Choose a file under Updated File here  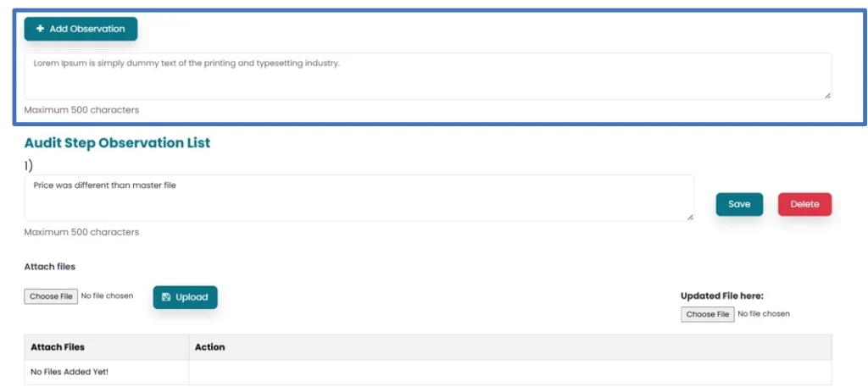point(707,314)
